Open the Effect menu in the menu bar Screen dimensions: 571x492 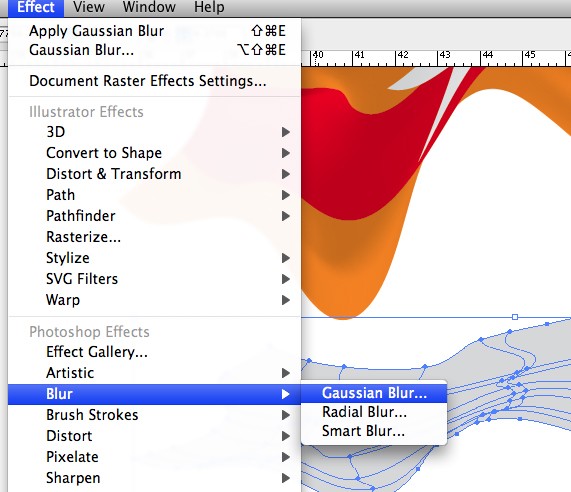36,7
